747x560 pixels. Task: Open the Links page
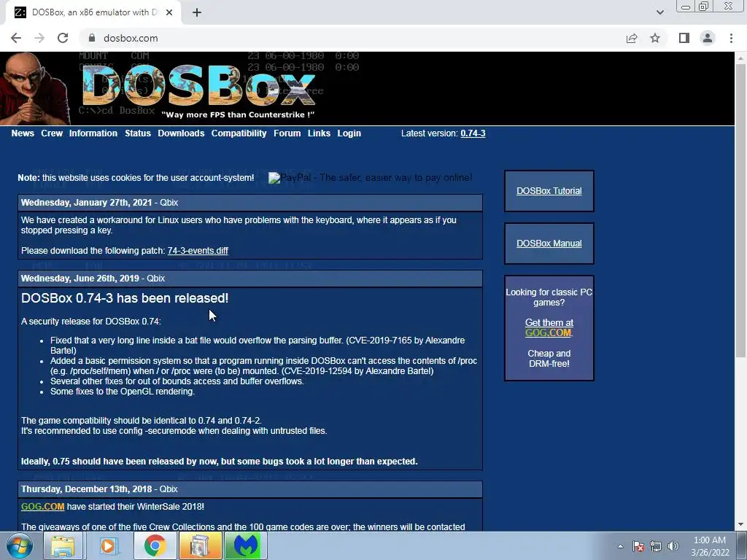tap(319, 133)
